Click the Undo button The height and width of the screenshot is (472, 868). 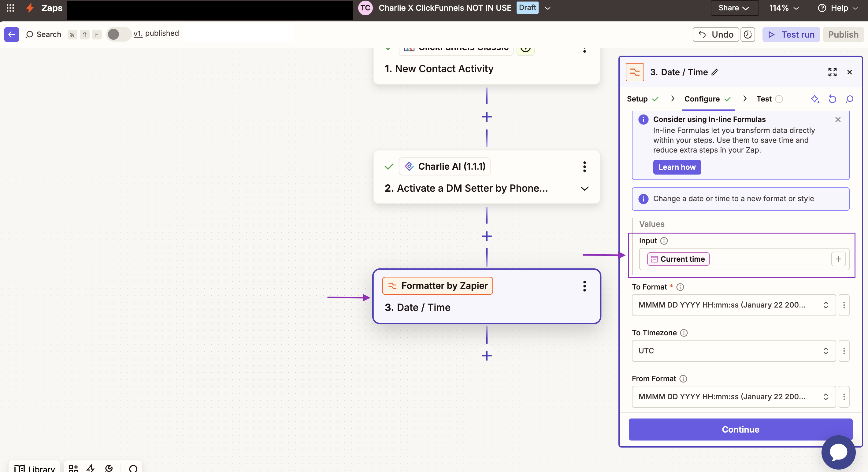point(716,34)
